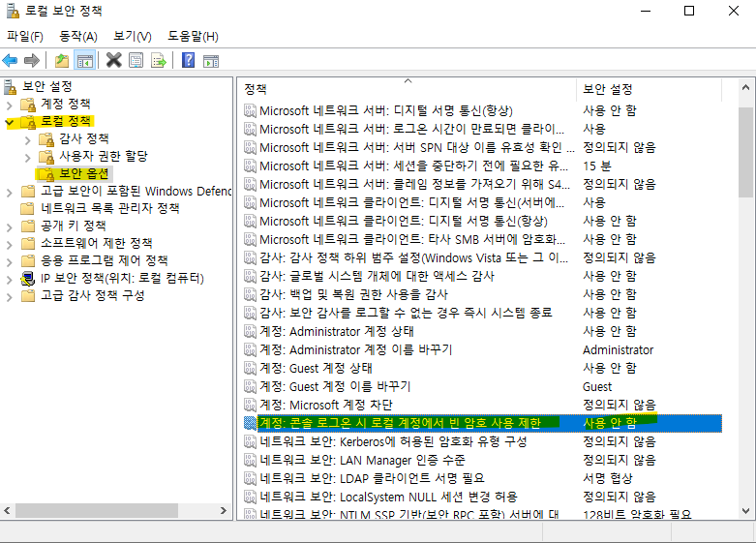Select 보안 옵션 in the tree
This screenshot has height=543, width=756.
pyautogui.click(x=83, y=173)
